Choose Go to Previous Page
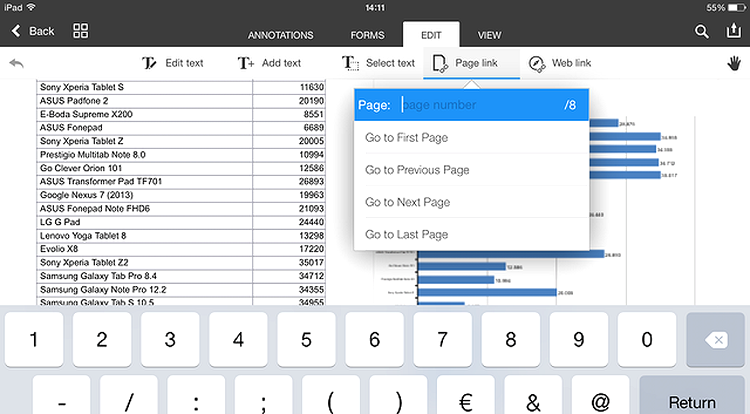Viewport: 750px width, 414px height. pos(471,170)
